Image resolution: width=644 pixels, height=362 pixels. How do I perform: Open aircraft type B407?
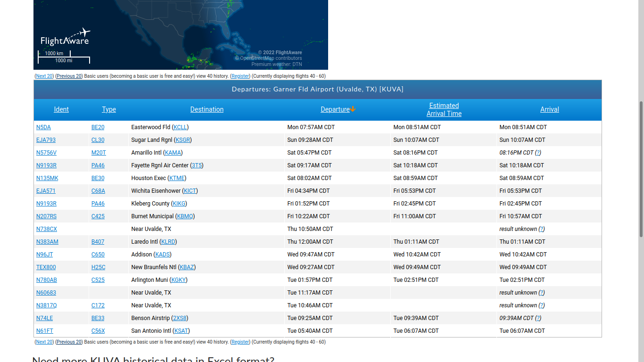(x=98, y=242)
